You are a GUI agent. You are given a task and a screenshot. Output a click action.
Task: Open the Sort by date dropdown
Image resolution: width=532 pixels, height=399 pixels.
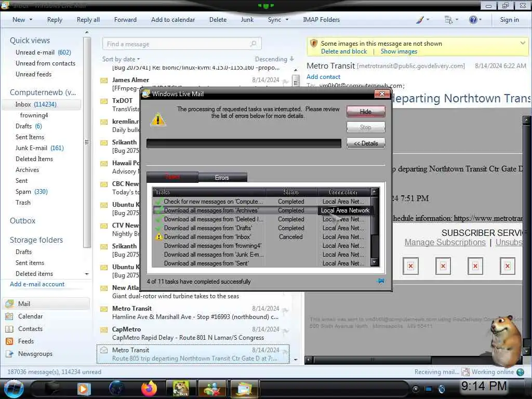pyautogui.click(x=121, y=59)
